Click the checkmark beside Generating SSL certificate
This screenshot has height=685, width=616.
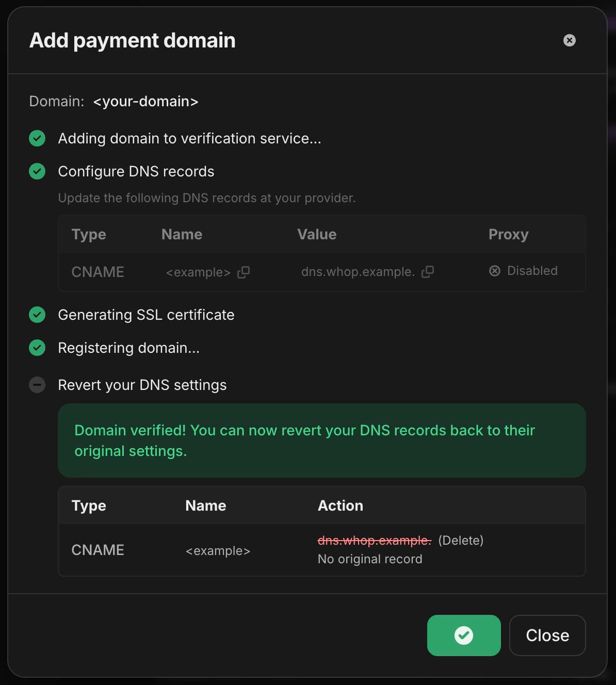click(x=37, y=315)
